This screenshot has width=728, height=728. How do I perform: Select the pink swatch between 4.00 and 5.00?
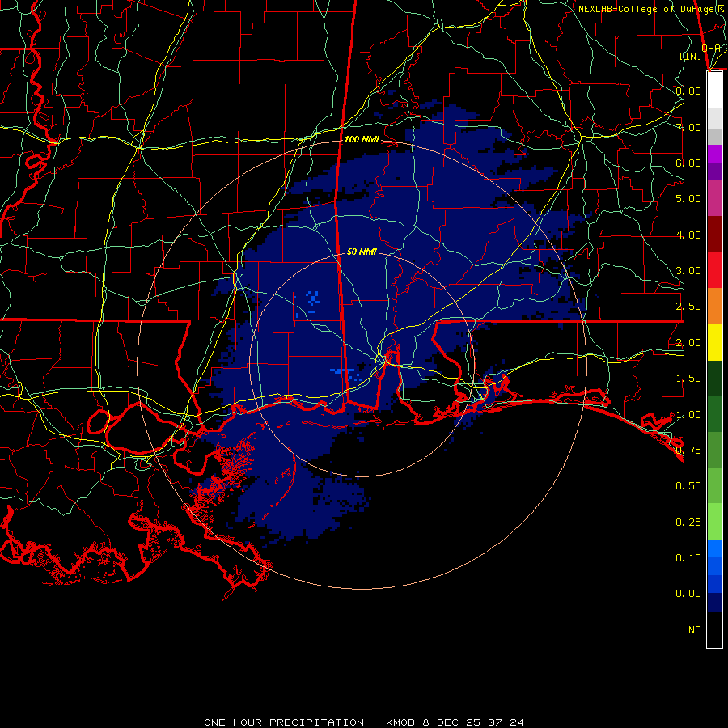(714, 199)
